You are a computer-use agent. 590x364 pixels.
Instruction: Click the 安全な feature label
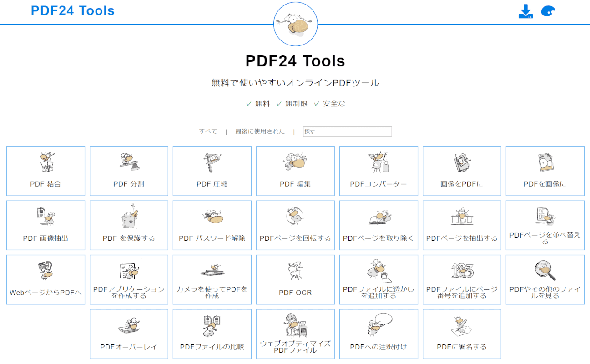pyautogui.click(x=334, y=104)
